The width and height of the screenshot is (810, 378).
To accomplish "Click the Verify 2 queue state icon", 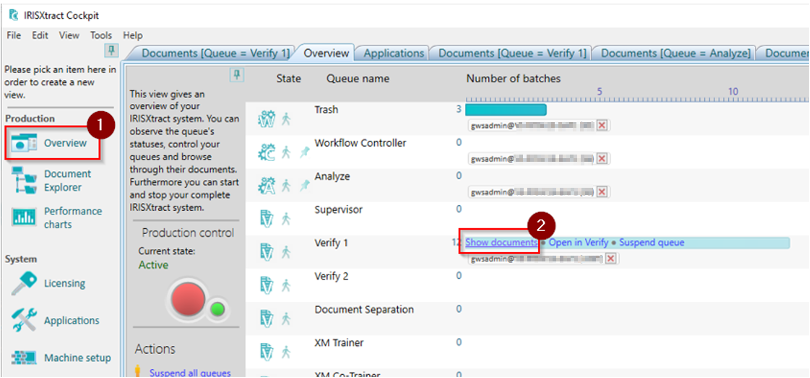I will [x=266, y=285].
